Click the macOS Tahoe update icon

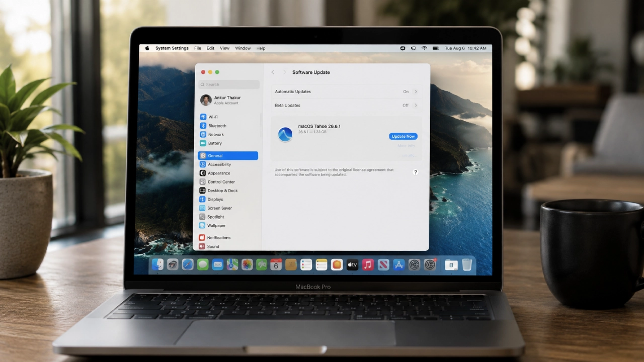(285, 134)
